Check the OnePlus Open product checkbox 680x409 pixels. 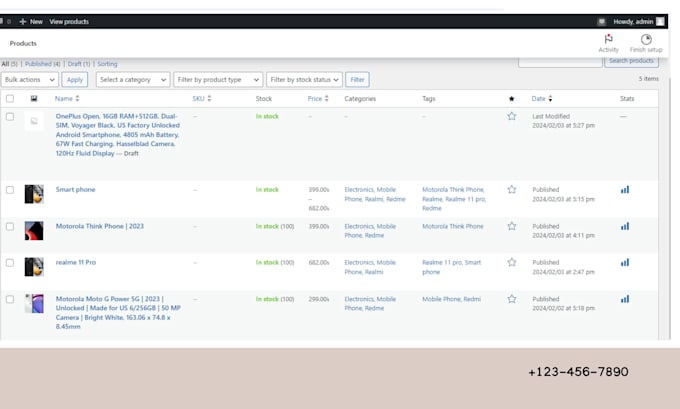(x=10, y=117)
